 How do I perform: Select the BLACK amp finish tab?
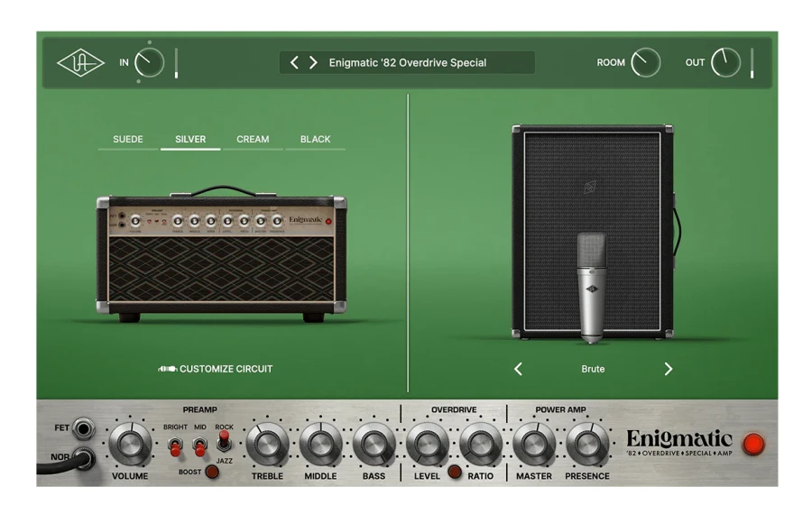pyautogui.click(x=316, y=139)
